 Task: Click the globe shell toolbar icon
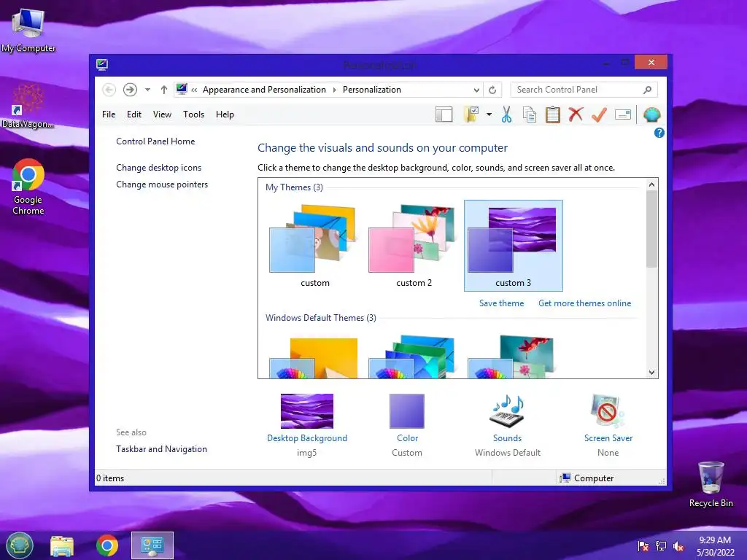[651, 114]
